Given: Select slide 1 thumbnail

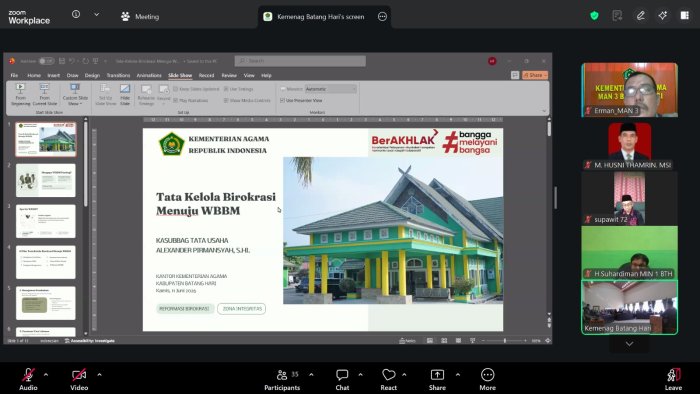Looking at the screenshot, I should [46, 139].
